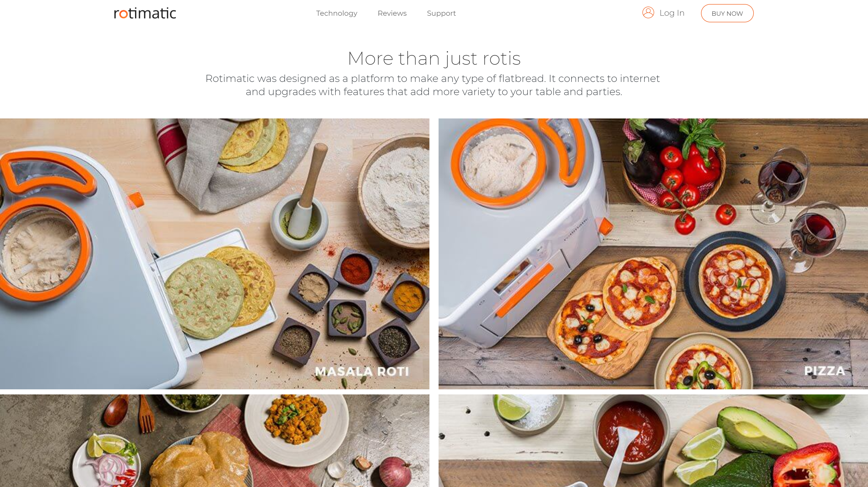Click the rotimatic logo
The width and height of the screenshot is (868, 487).
click(x=145, y=13)
